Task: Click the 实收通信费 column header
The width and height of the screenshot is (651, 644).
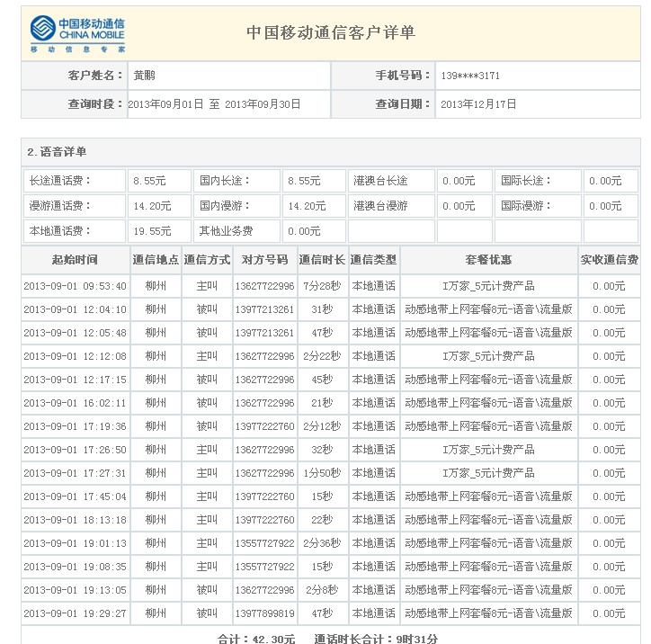Action: coord(609,260)
